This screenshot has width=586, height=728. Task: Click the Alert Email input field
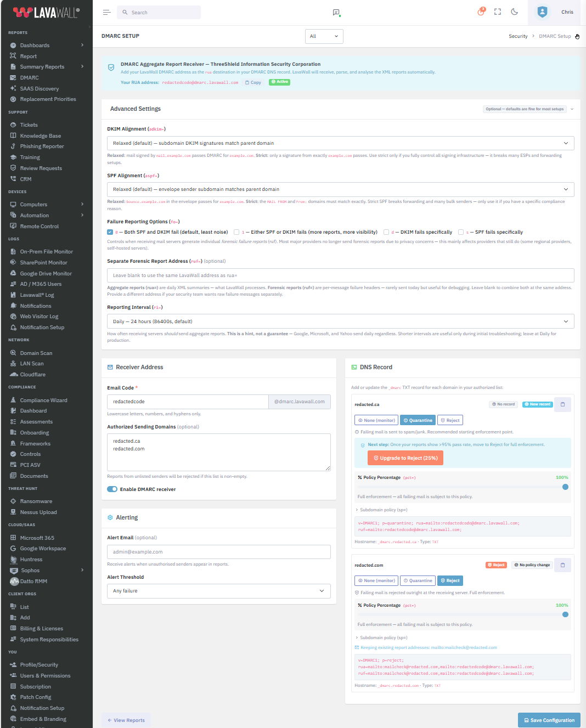coord(219,552)
